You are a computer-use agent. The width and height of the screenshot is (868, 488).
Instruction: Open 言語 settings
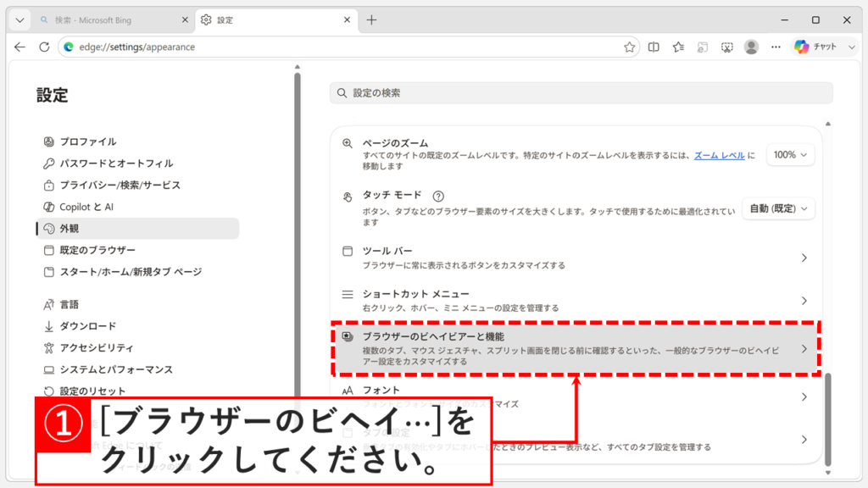tap(138, 304)
